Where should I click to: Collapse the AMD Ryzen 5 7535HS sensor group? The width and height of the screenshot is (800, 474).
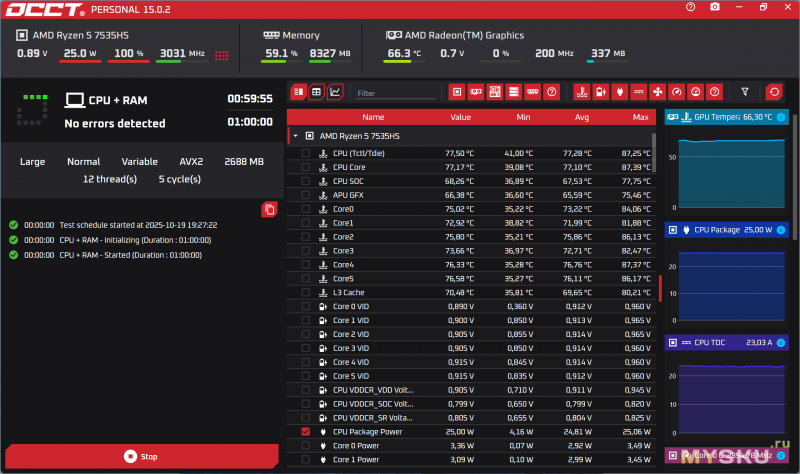coord(295,134)
